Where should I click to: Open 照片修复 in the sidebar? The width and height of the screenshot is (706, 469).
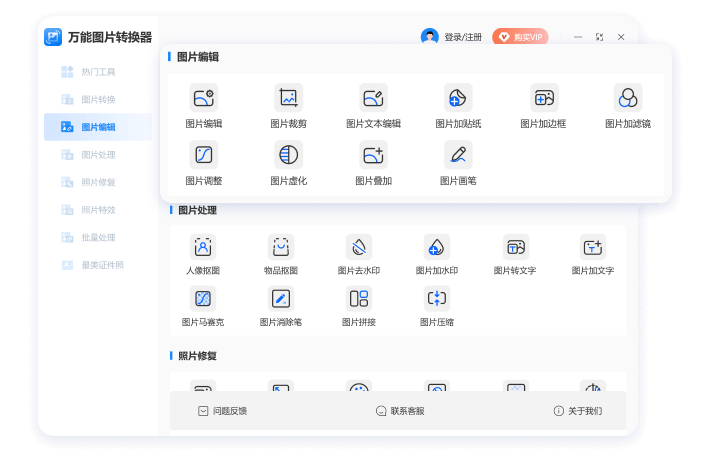point(98,182)
